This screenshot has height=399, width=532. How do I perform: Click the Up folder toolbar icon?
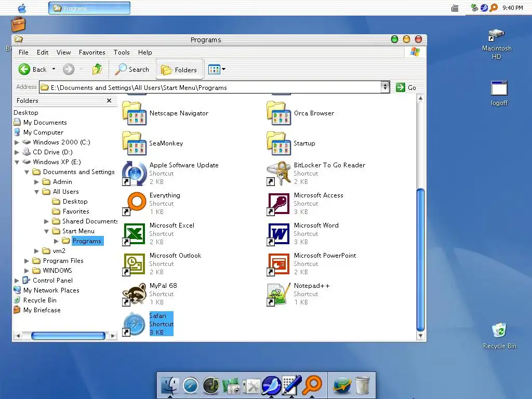(97, 69)
